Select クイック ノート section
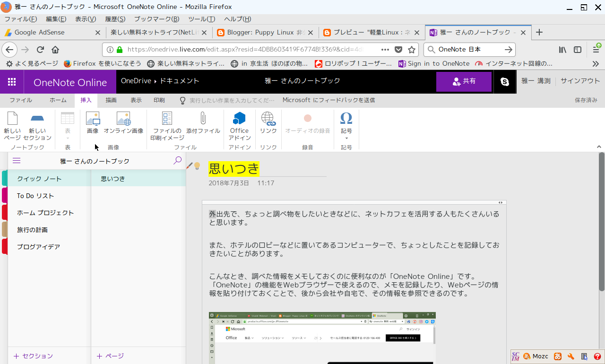This screenshot has width=605, height=364. [x=49, y=179]
